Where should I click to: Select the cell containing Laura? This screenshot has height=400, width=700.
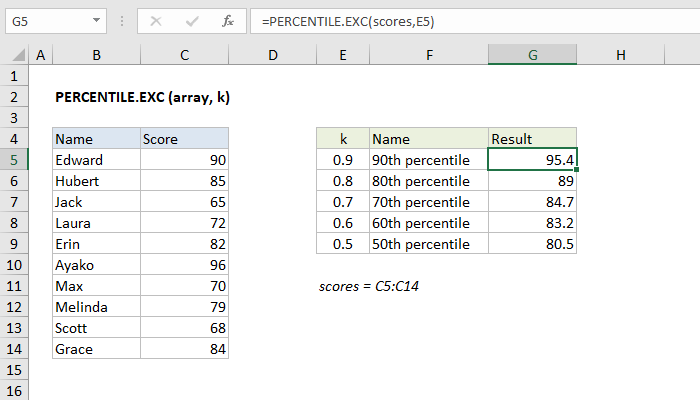click(96, 223)
